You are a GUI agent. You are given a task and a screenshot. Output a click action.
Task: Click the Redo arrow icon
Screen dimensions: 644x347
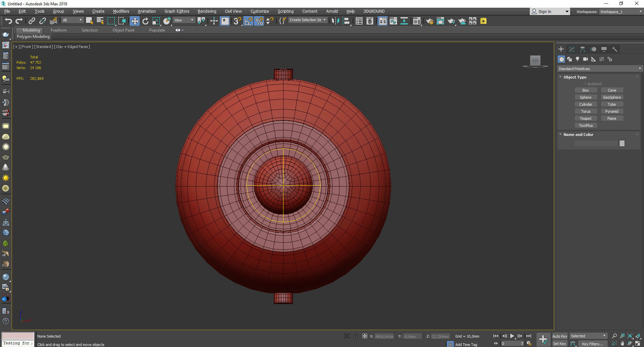19,21
